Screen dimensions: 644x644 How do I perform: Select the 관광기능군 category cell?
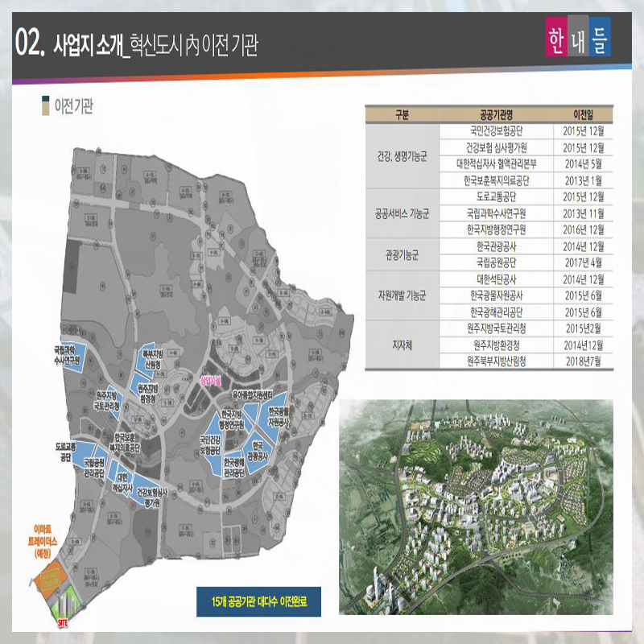point(402,255)
